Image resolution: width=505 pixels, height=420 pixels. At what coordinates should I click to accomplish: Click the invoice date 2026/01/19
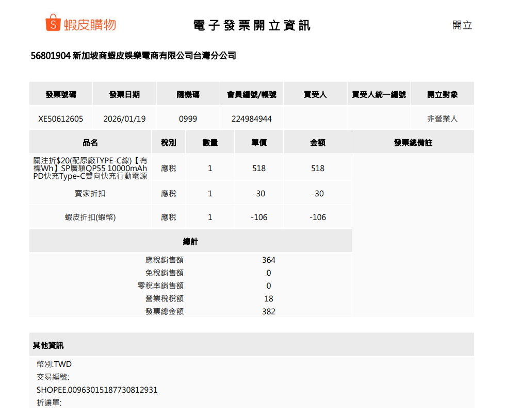pos(124,119)
